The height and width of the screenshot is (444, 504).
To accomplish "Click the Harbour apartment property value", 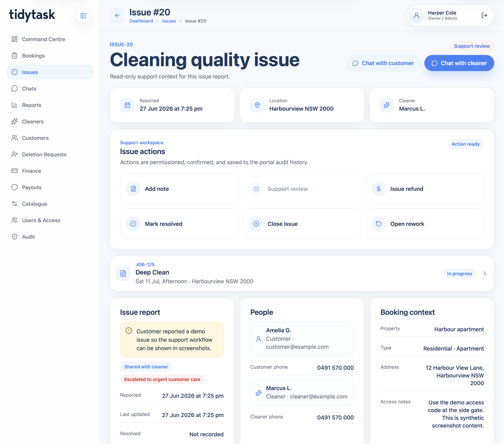I will [x=459, y=329].
